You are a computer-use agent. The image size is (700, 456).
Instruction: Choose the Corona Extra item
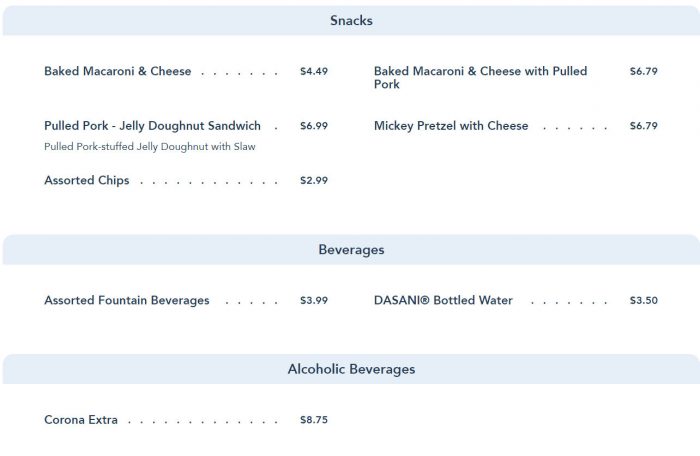[x=81, y=420]
